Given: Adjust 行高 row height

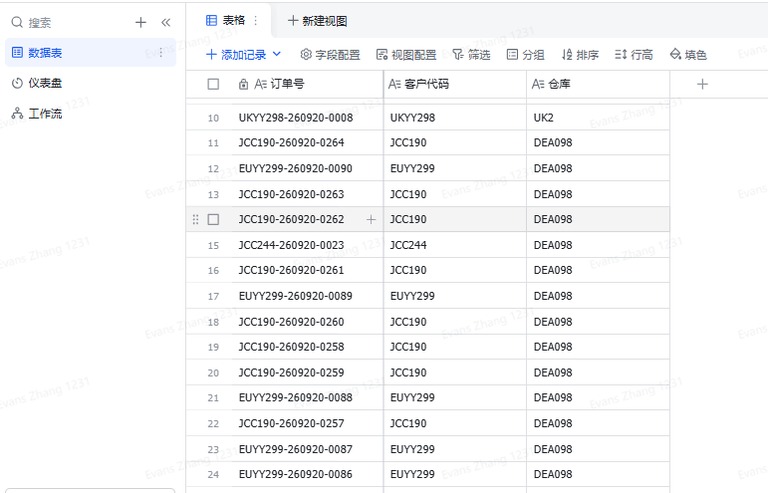Looking at the screenshot, I should point(634,54).
